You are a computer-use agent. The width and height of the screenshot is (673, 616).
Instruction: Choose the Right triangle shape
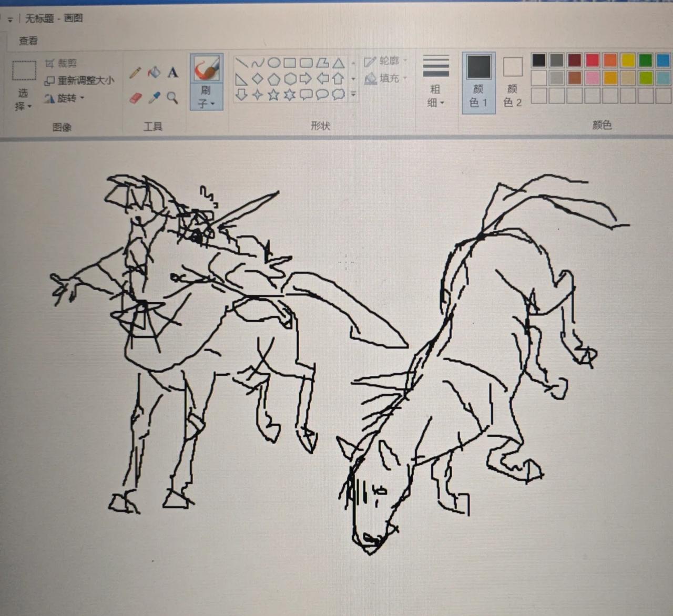241,80
